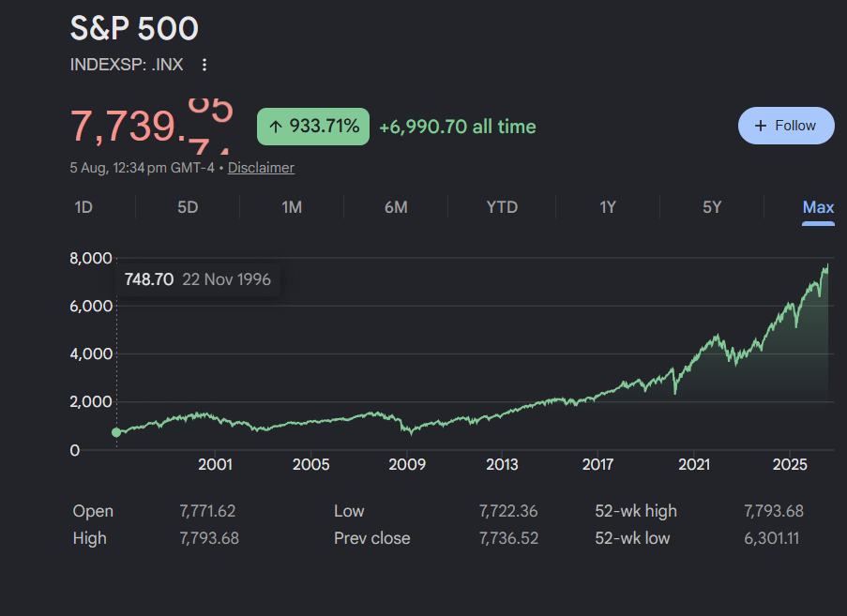Select the 1M chart range

(x=292, y=207)
